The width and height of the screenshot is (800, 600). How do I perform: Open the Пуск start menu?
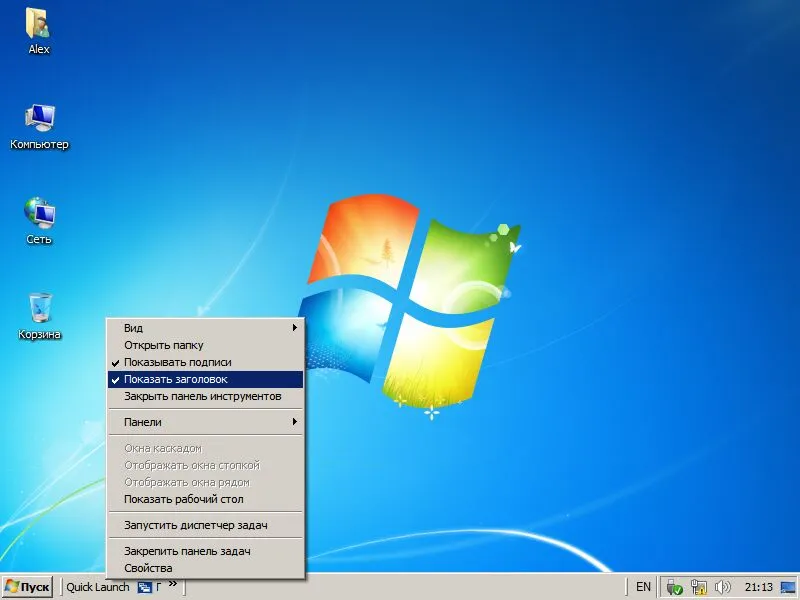pyautogui.click(x=28, y=587)
